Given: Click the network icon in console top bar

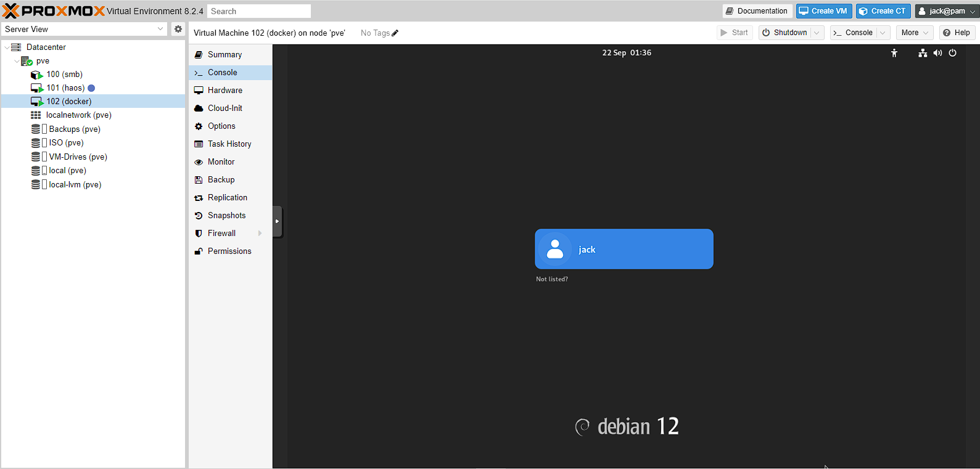Looking at the screenshot, I should (x=923, y=53).
